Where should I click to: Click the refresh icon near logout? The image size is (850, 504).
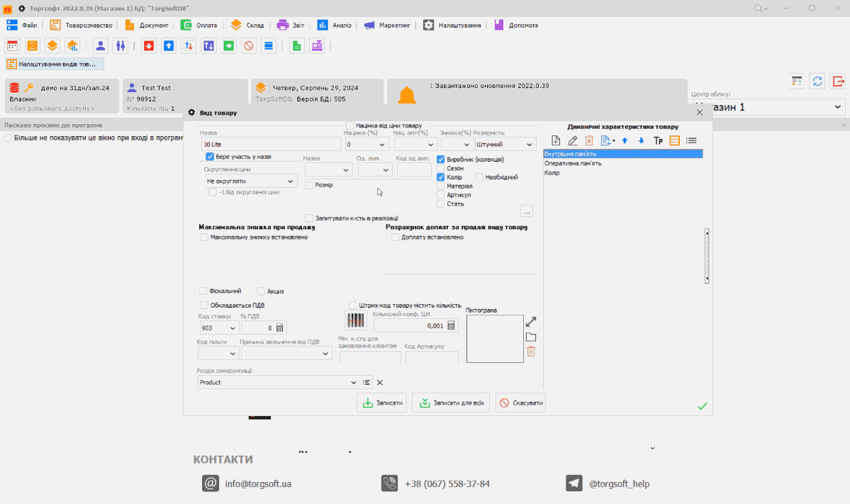pos(817,81)
